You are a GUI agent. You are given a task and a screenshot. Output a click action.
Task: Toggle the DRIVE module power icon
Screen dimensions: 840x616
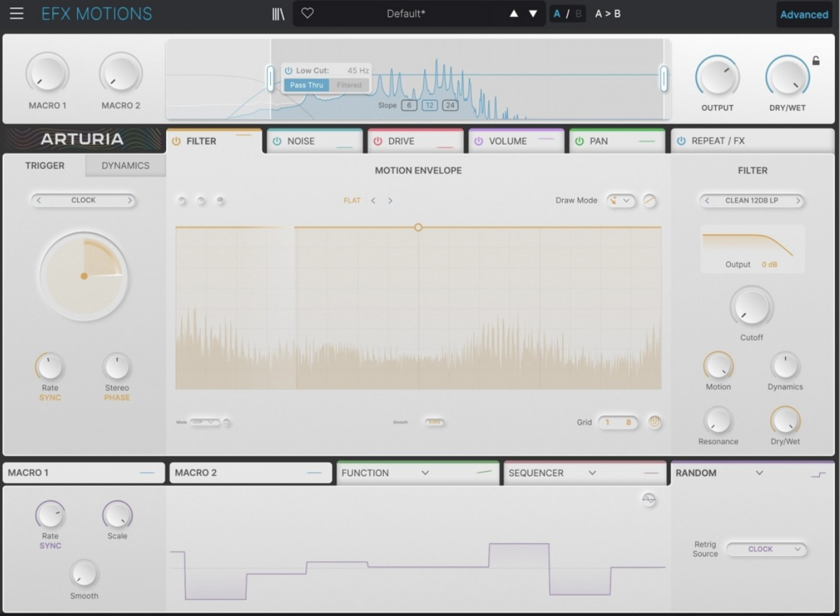pyautogui.click(x=378, y=141)
